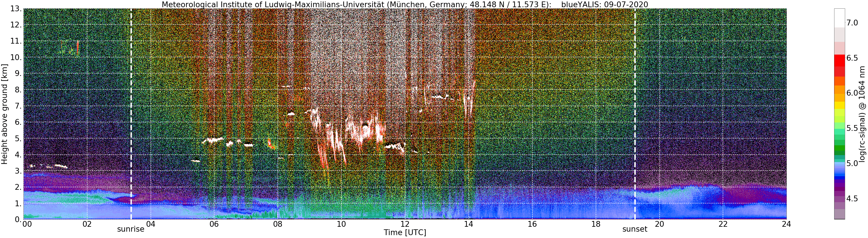Click the x-axis tick label '12'
The height and width of the screenshot is (238, 868).
click(405, 224)
